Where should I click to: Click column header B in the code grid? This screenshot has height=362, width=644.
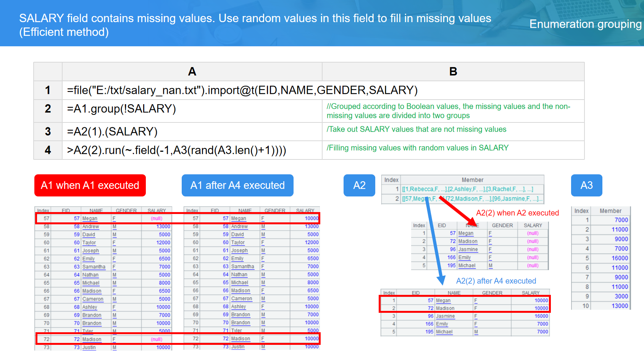pos(453,72)
